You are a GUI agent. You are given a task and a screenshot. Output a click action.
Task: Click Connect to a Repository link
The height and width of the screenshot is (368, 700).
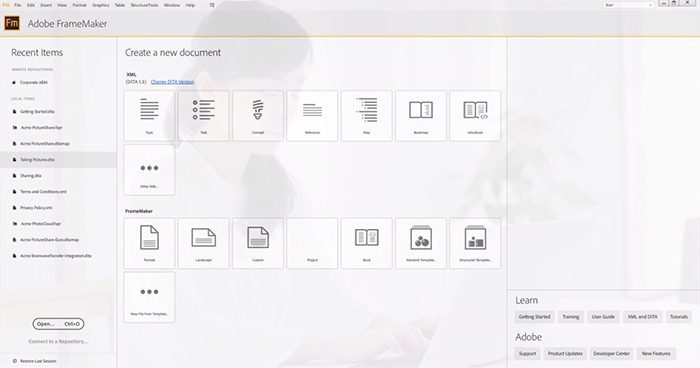point(58,342)
